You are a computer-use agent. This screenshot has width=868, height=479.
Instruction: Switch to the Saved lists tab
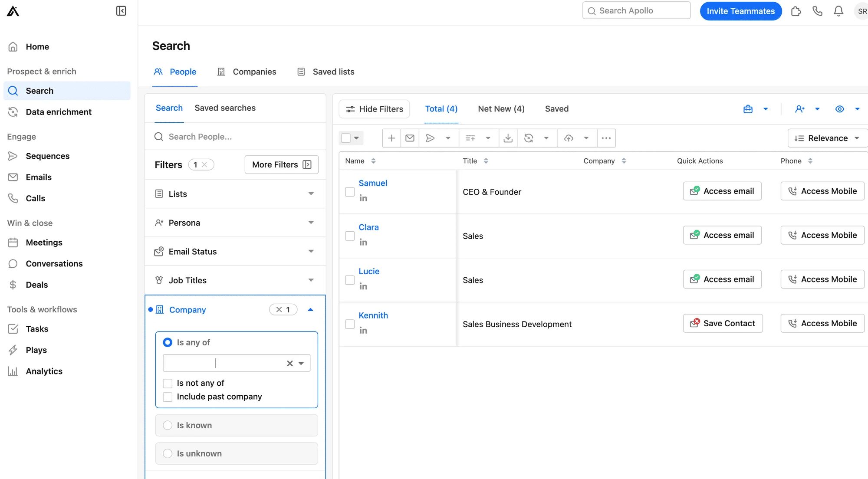pyautogui.click(x=325, y=72)
